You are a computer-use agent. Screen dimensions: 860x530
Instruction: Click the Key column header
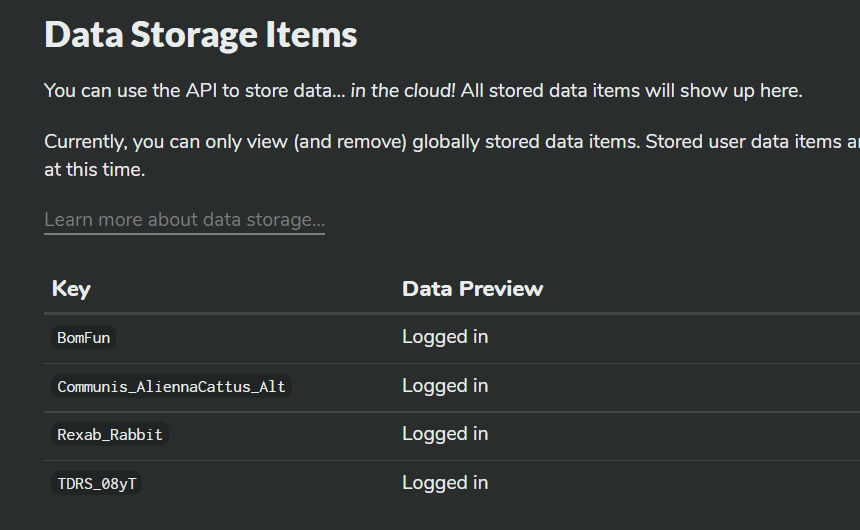click(x=71, y=289)
